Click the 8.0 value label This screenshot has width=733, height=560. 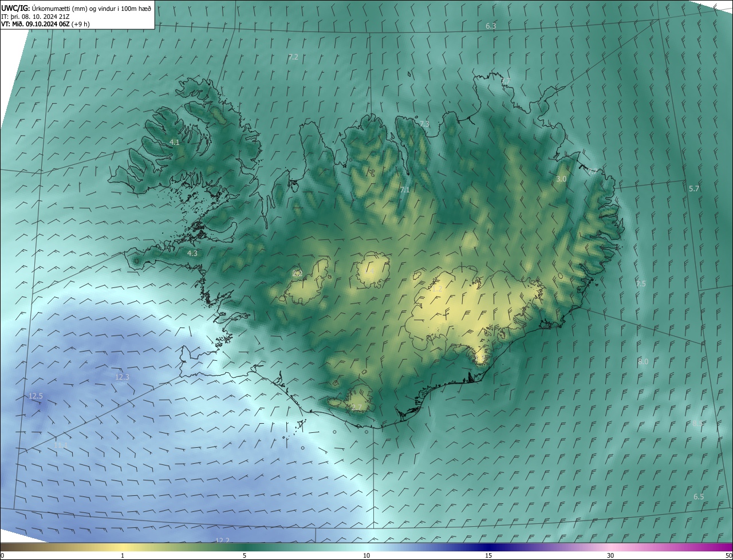click(643, 362)
